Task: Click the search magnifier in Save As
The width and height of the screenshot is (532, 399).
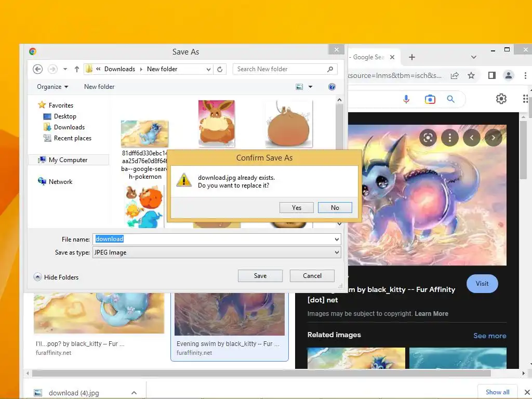Action: (330, 69)
